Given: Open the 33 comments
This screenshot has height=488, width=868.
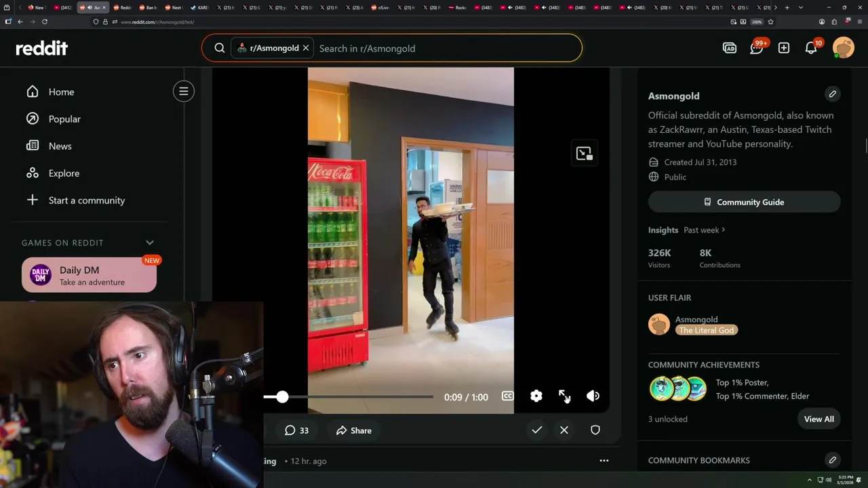Looking at the screenshot, I should point(296,430).
